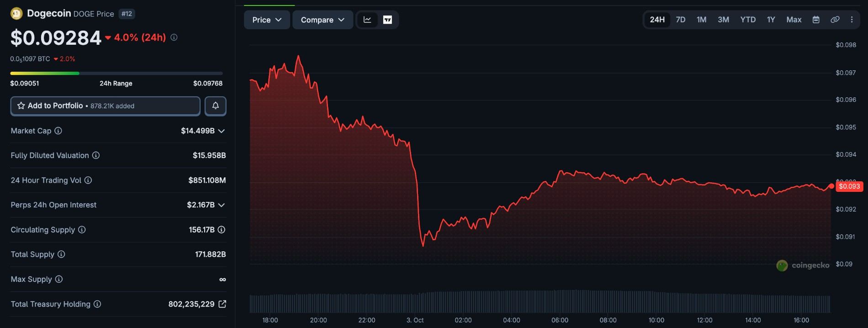Image resolution: width=868 pixels, height=328 pixels.
Task: Select the 3M time range tab
Action: tap(723, 20)
